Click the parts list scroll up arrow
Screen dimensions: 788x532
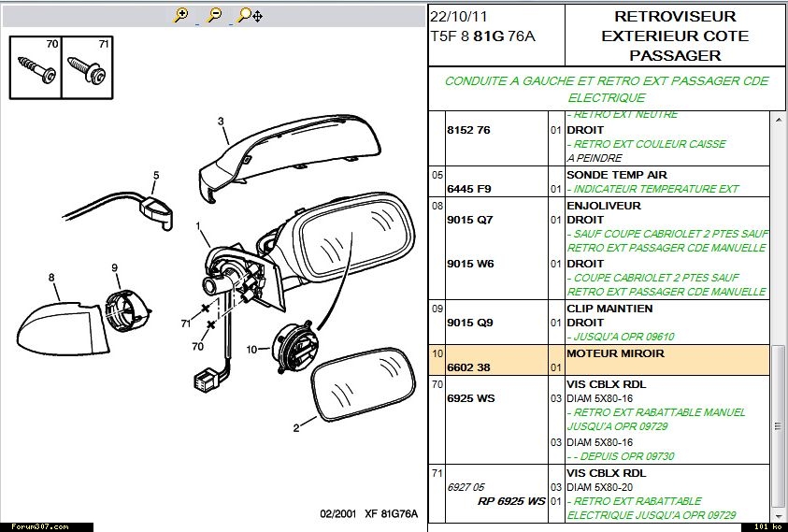click(x=779, y=120)
